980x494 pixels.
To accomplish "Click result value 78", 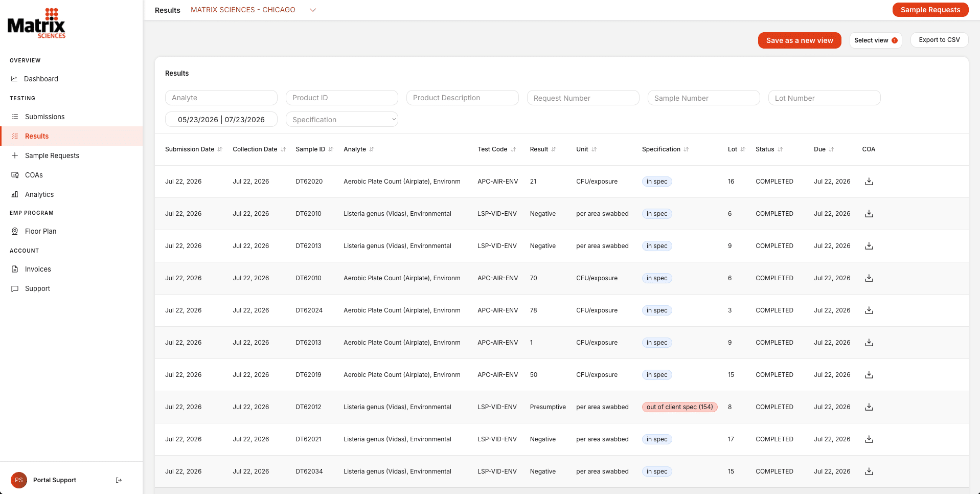I will click(x=533, y=310).
